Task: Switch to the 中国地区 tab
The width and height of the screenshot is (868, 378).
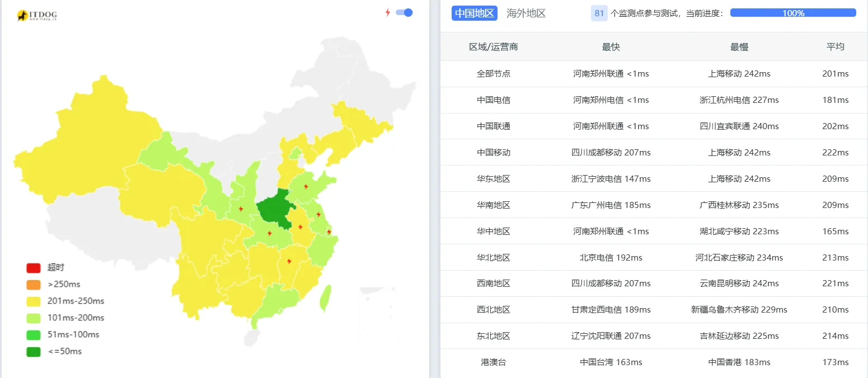Action: pos(475,13)
